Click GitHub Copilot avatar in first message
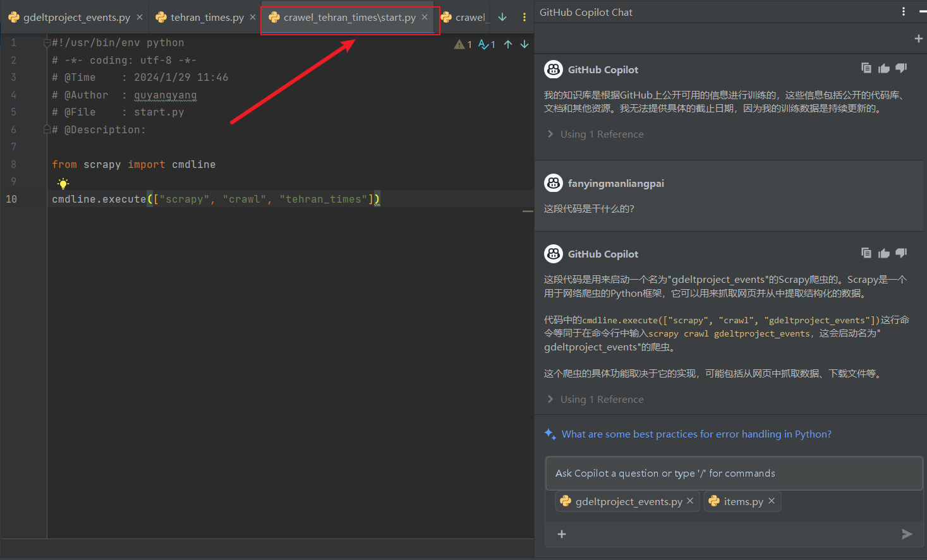This screenshot has width=927, height=560. (x=554, y=69)
